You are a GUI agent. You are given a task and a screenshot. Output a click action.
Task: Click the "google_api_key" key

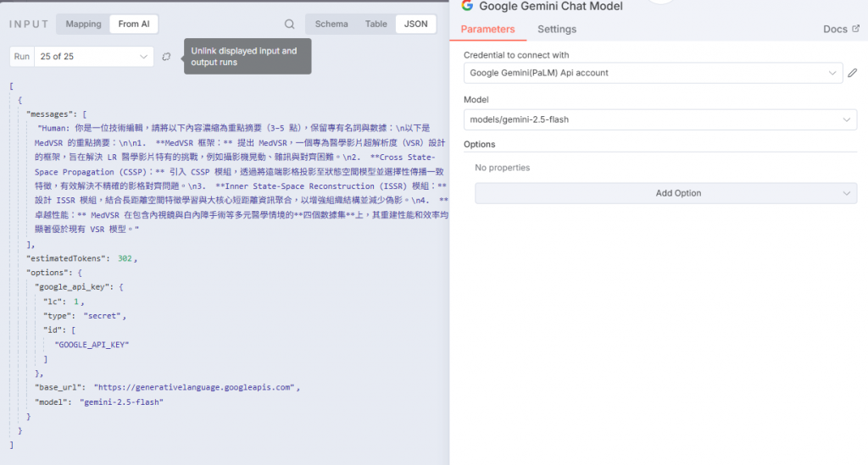coord(75,287)
